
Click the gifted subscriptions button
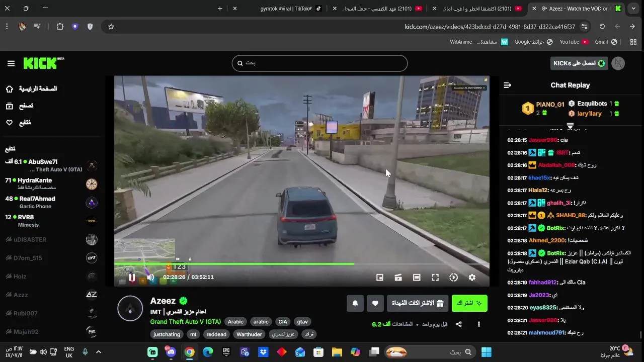pyautogui.click(x=418, y=303)
